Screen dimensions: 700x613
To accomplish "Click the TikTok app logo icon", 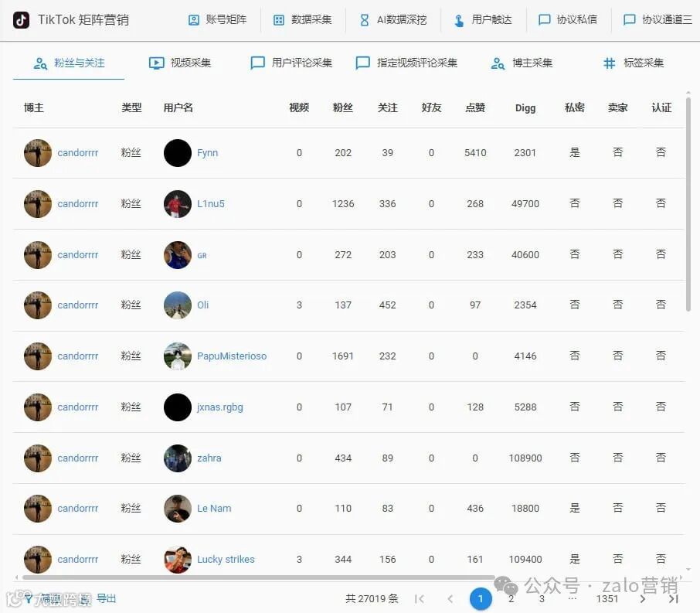I will coord(21,19).
